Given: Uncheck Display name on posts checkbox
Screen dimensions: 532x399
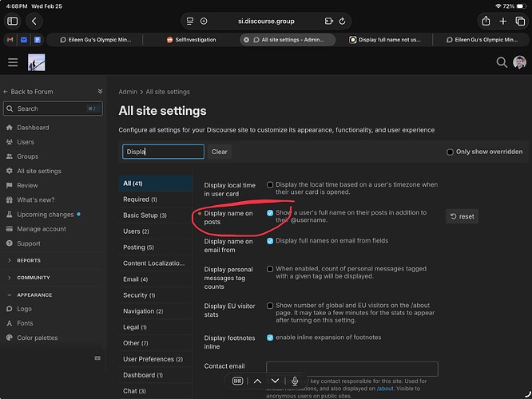Looking at the screenshot, I should 270,213.
